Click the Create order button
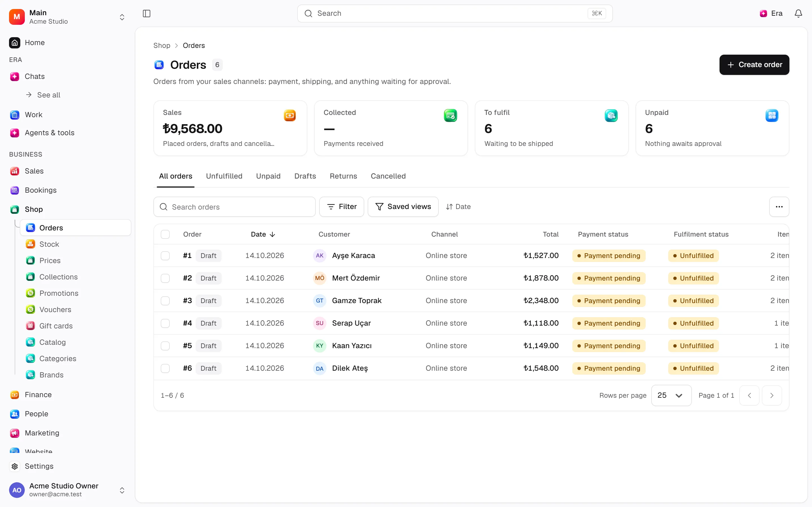 pos(754,65)
